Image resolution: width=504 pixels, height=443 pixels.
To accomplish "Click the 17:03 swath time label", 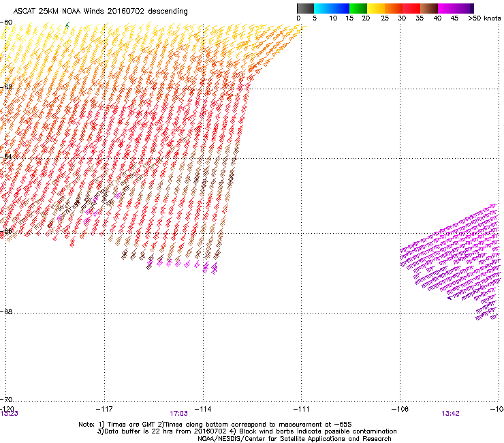I will (x=178, y=414).
